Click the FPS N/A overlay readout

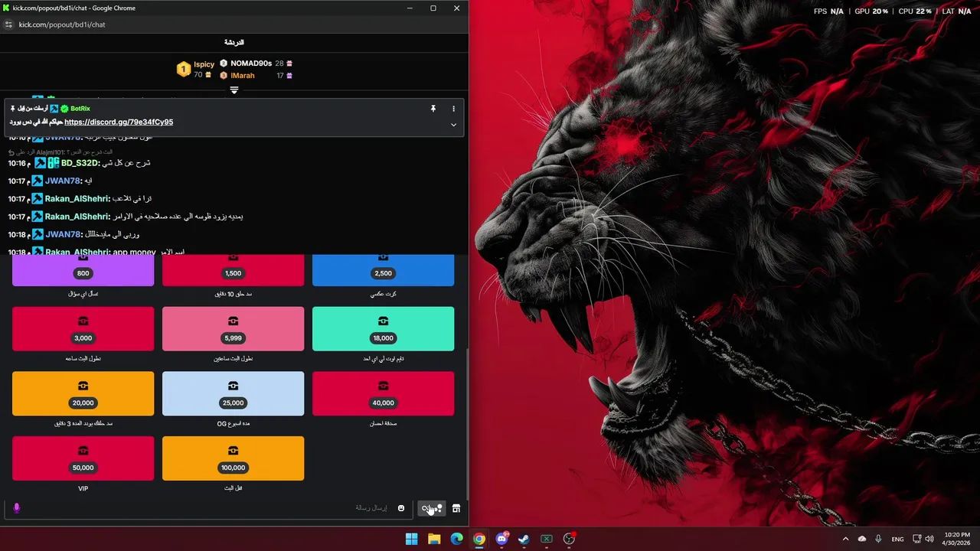pos(828,11)
